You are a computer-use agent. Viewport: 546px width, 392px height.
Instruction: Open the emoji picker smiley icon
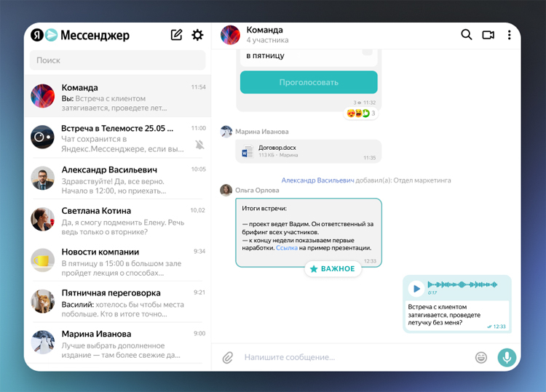[x=481, y=357]
